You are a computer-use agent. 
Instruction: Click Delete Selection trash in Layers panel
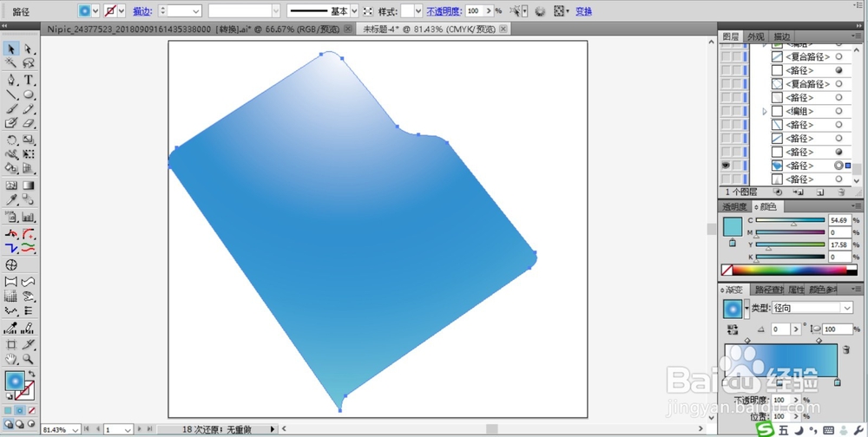(x=841, y=192)
